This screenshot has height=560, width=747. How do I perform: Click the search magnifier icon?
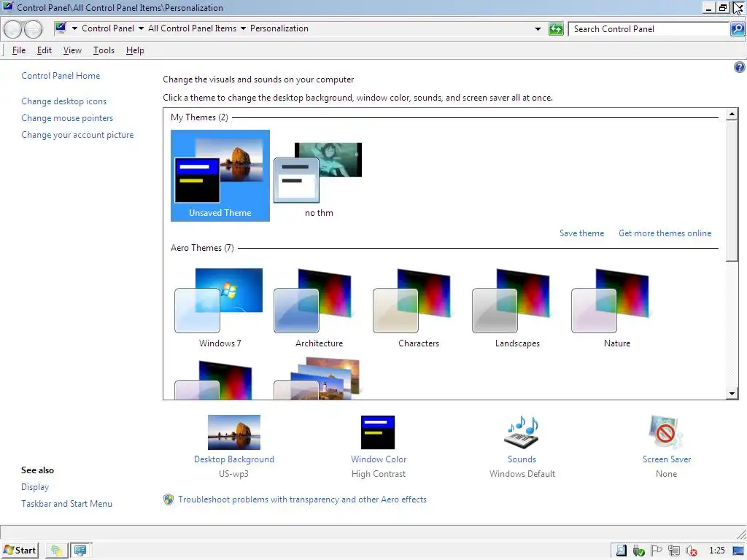[x=737, y=29]
